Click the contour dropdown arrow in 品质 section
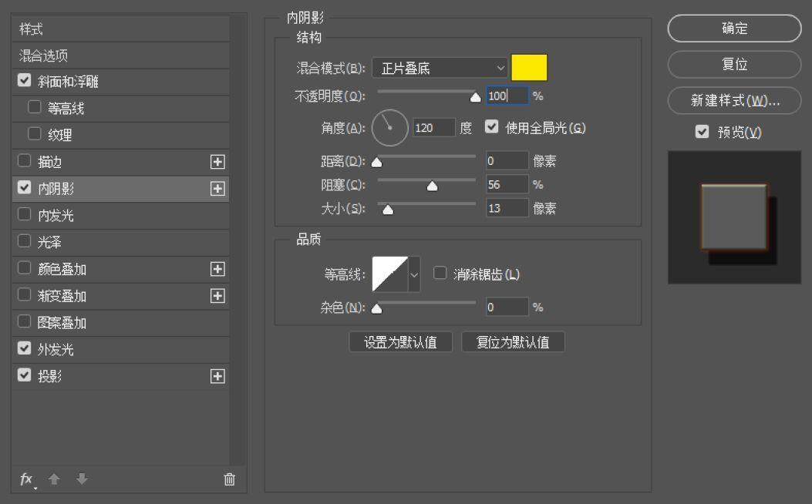This screenshot has width=812, height=504. [x=414, y=276]
